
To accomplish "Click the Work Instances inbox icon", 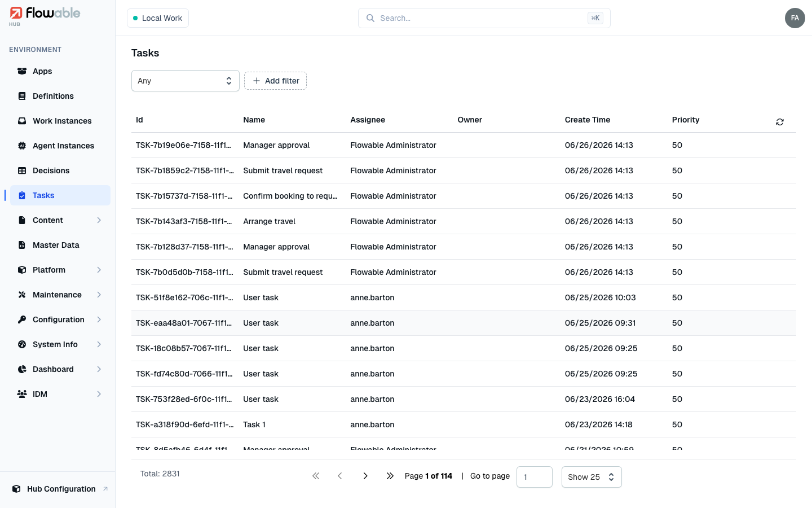I will point(22,121).
